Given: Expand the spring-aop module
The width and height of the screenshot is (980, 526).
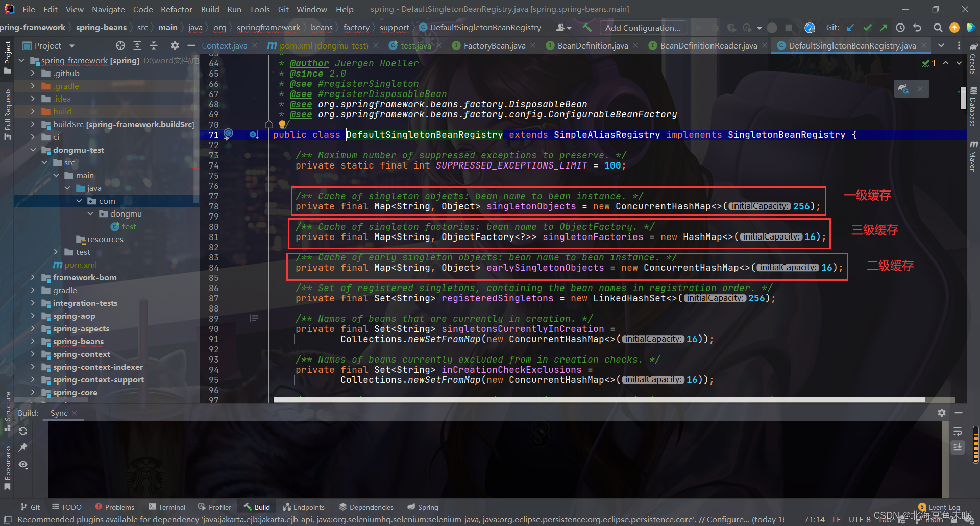Looking at the screenshot, I should coord(33,316).
